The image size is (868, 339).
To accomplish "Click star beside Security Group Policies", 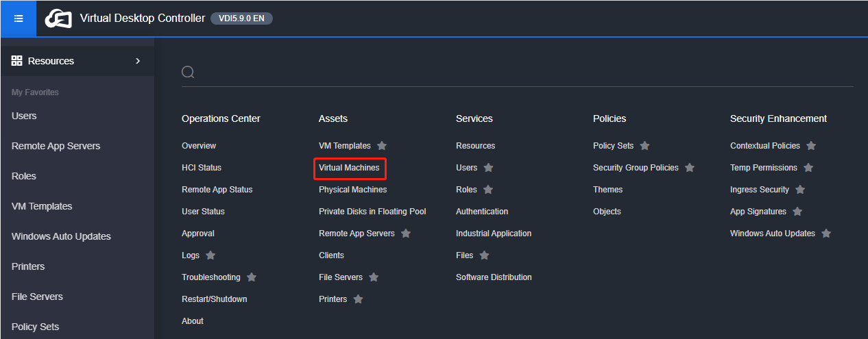I will tap(690, 168).
